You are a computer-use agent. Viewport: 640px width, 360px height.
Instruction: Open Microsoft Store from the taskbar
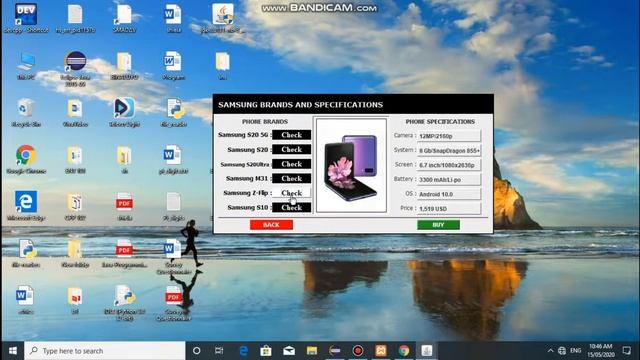pos(266,351)
